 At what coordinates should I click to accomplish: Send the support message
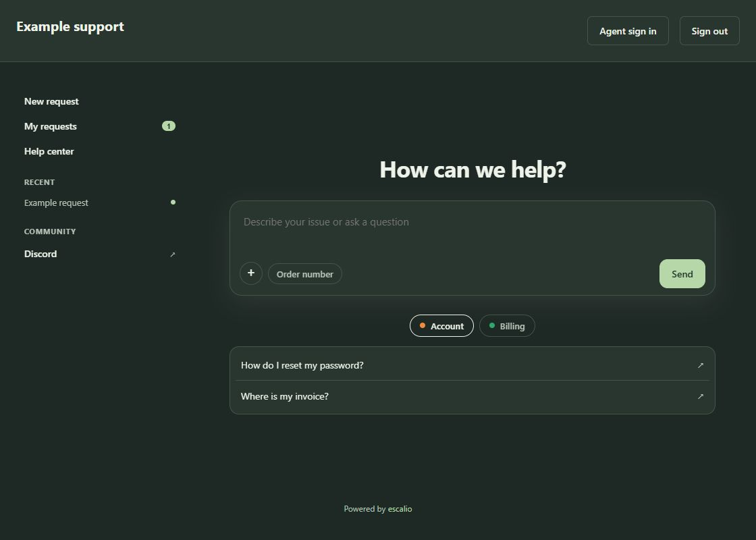682,274
